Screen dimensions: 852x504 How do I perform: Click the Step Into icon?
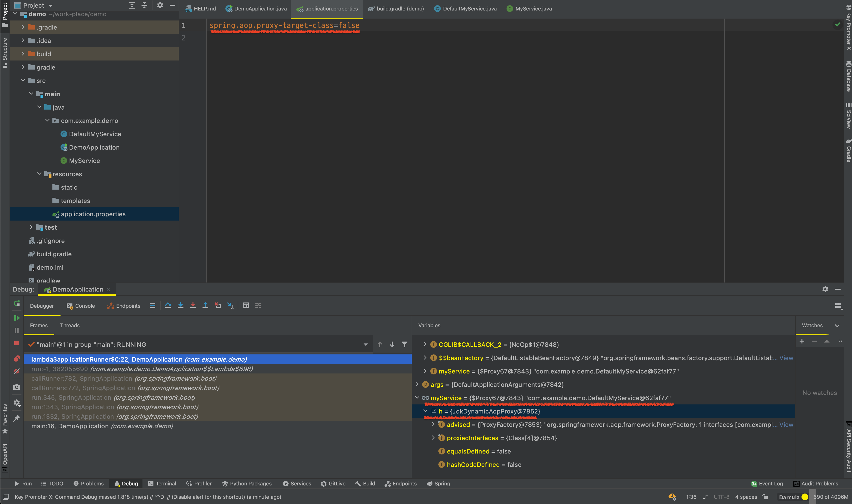tap(180, 306)
